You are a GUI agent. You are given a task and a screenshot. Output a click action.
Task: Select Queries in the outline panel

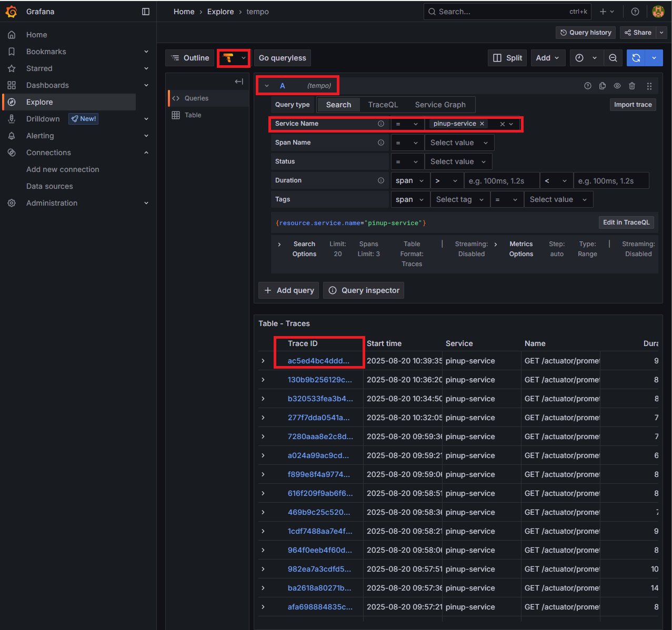point(208,98)
